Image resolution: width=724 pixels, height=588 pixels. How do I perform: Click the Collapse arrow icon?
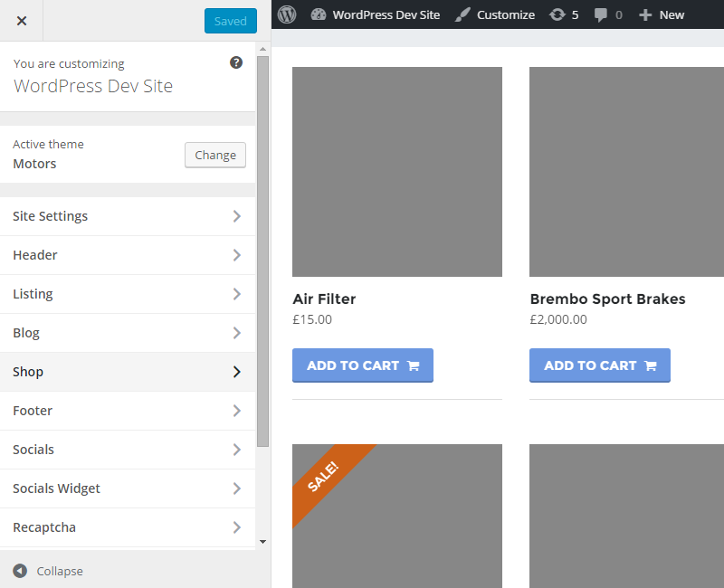click(20, 571)
